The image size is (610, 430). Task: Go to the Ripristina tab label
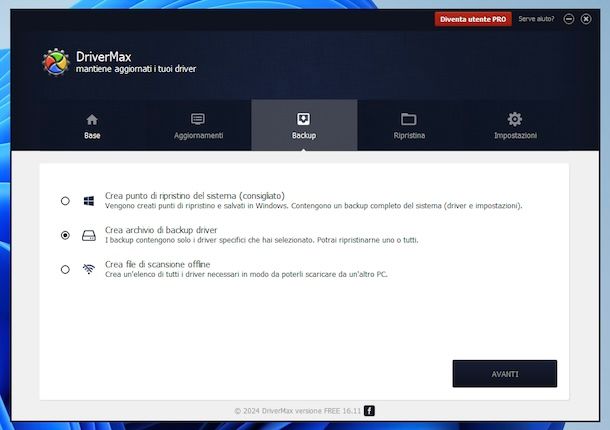(x=409, y=135)
